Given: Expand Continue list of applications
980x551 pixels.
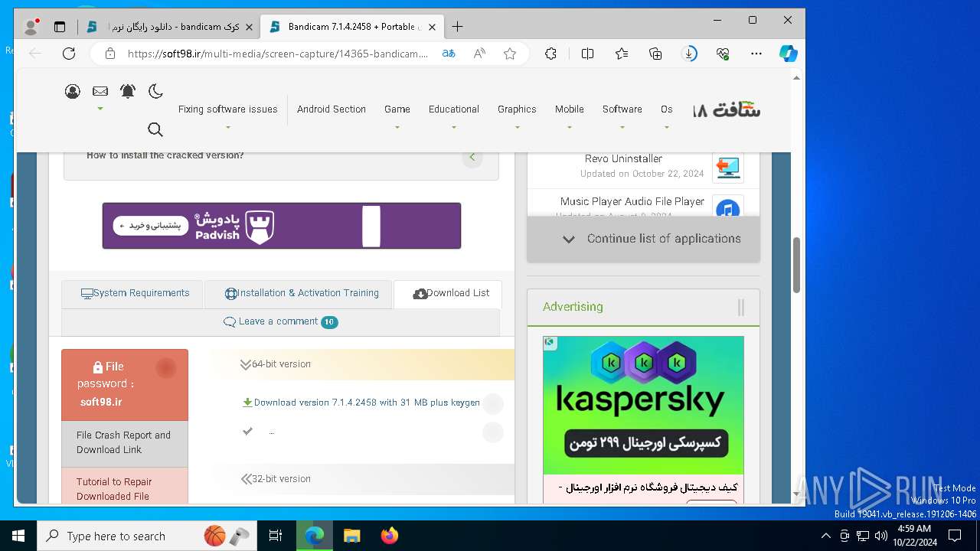Looking at the screenshot, I should (x=644, y=239).
